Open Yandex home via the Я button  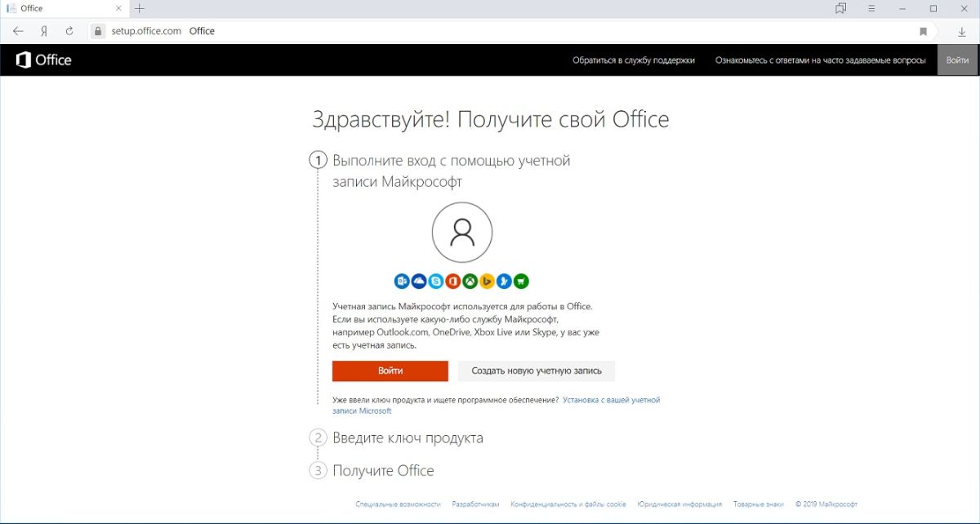43,31
